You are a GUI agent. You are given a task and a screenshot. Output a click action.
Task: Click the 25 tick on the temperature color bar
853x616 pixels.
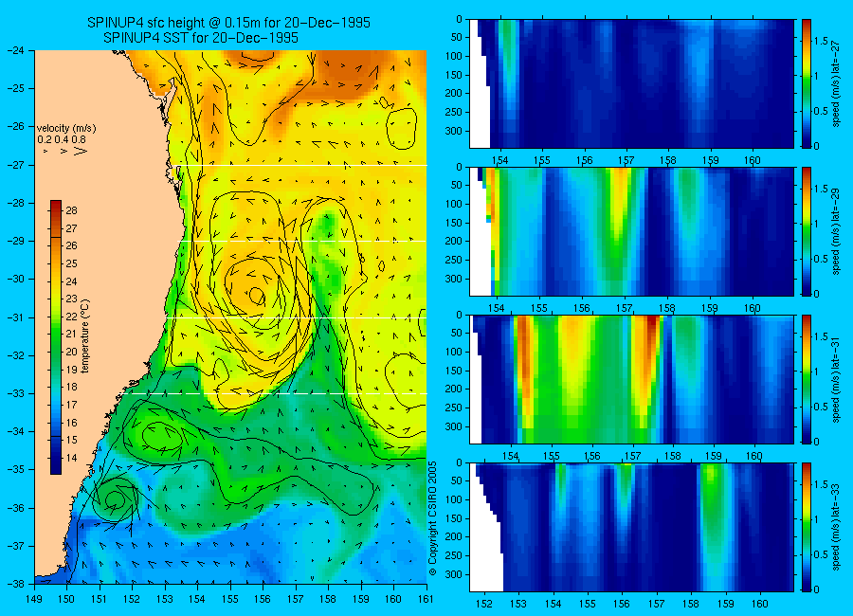pos(72,263)
